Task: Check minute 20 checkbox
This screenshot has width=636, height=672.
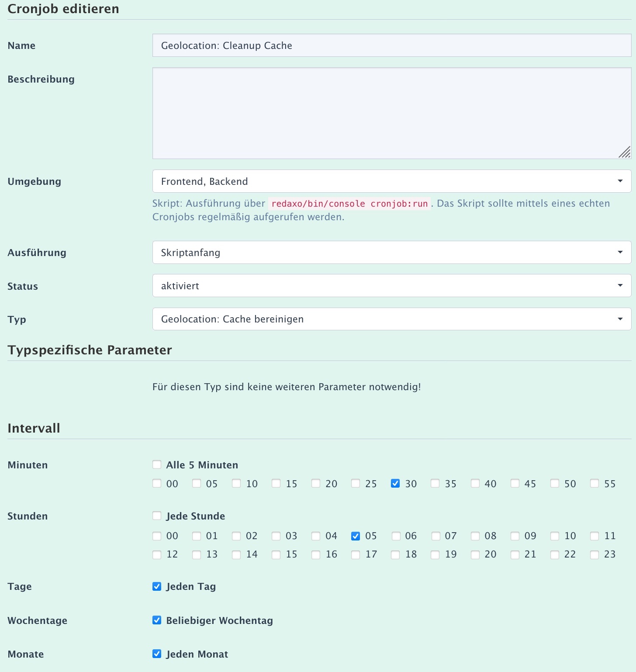Action: click(x=316, y=483)
